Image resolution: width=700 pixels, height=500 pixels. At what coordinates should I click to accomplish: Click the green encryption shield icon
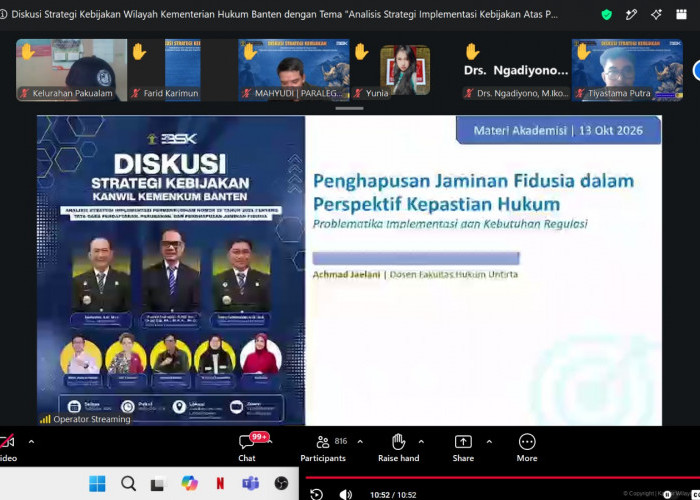[x=606, y=15]
